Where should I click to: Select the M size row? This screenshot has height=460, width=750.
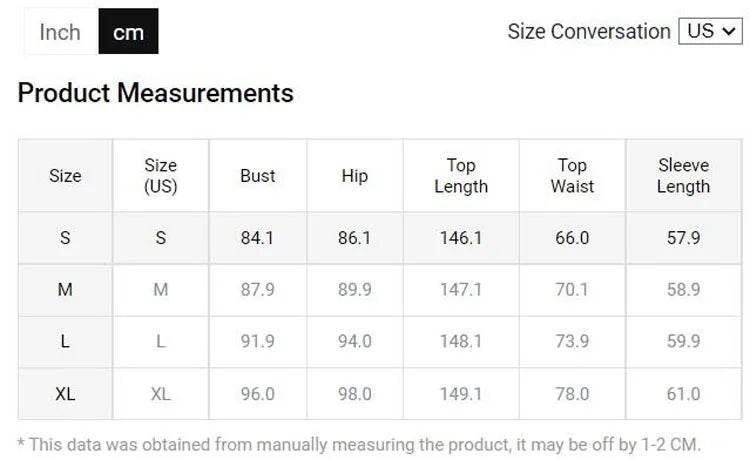pyautogui.click(x=65, y=290)
